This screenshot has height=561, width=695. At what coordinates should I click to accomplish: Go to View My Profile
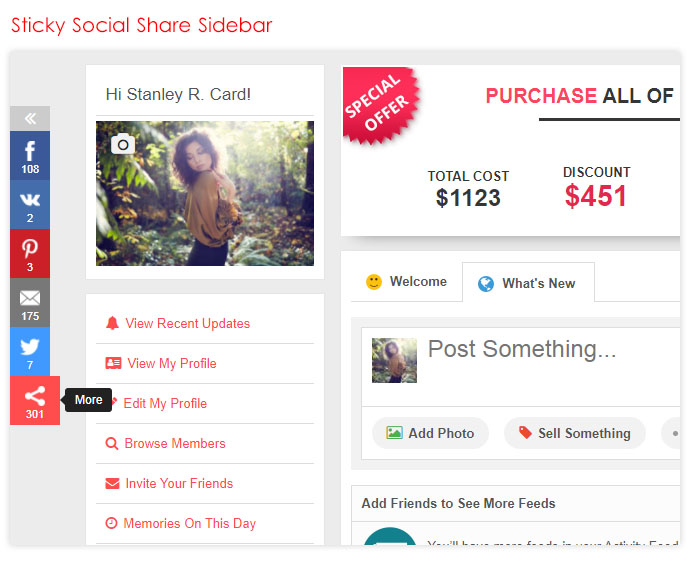(171, 363)
